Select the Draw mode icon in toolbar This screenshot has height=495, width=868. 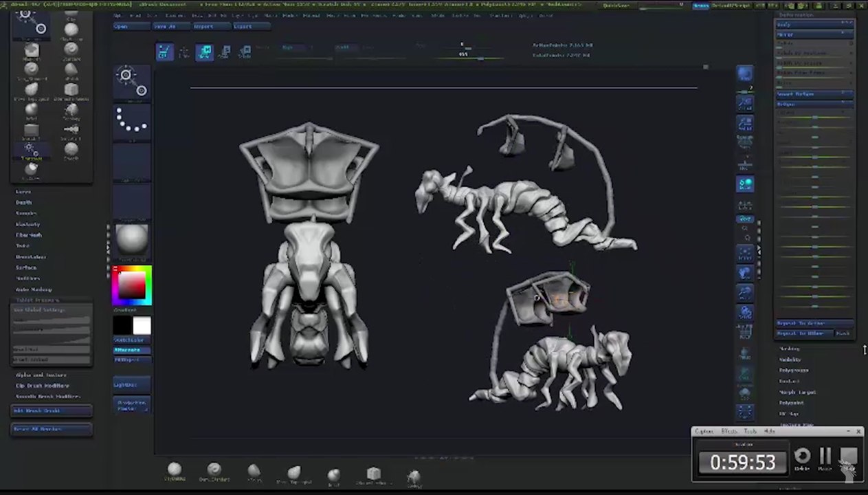(184, 52)
